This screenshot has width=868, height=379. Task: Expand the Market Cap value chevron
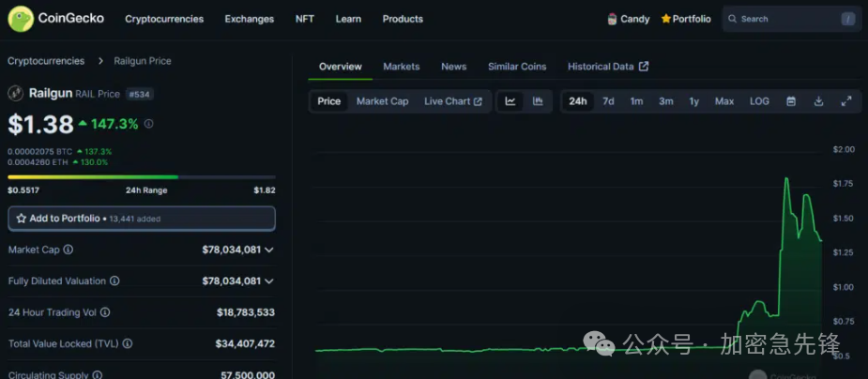pos(269,250)
